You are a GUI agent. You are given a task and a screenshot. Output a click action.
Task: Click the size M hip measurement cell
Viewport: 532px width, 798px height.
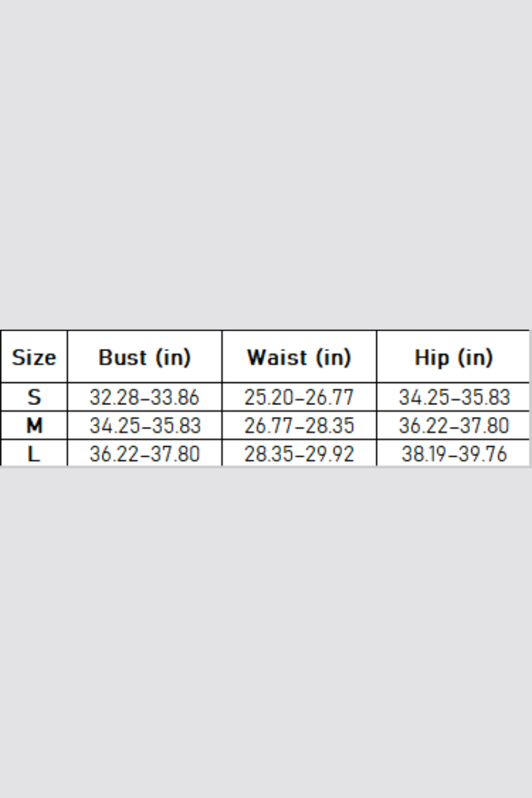pos(454,426)
